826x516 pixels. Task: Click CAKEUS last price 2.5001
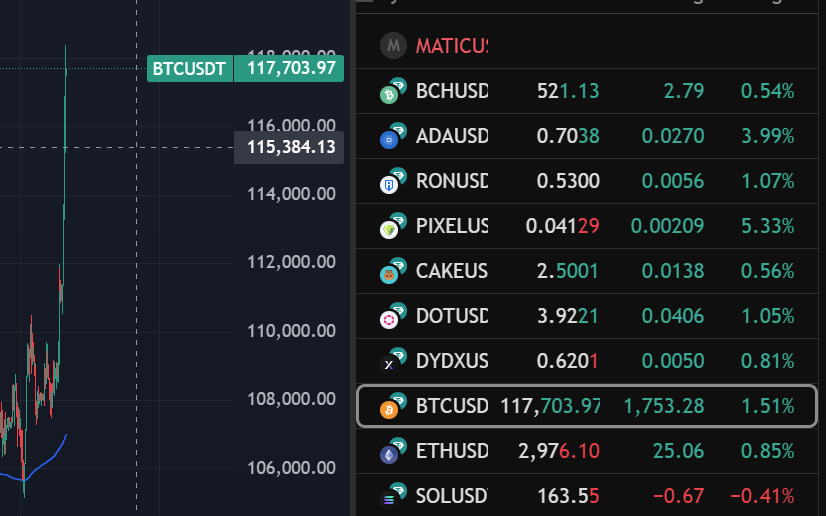point(568,271)
